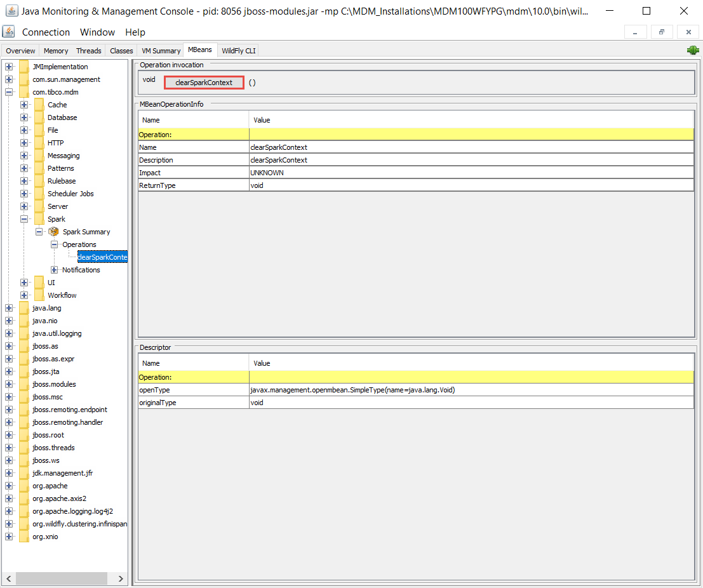Expand the Notifications node
703x588 pixels.
pos(55,270)
